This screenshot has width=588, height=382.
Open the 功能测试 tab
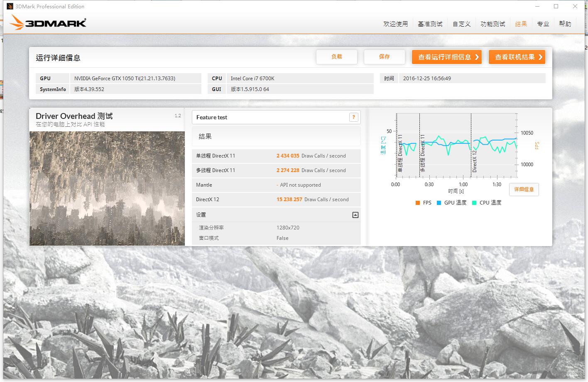[x=492, y=24]
